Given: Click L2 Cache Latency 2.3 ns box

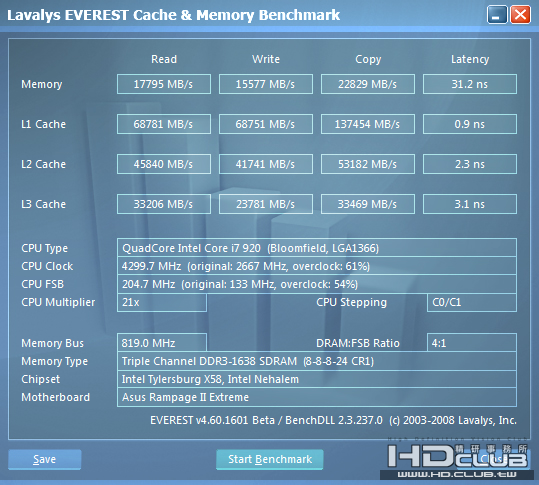Looking at the screenshot, I should point(470,164).
